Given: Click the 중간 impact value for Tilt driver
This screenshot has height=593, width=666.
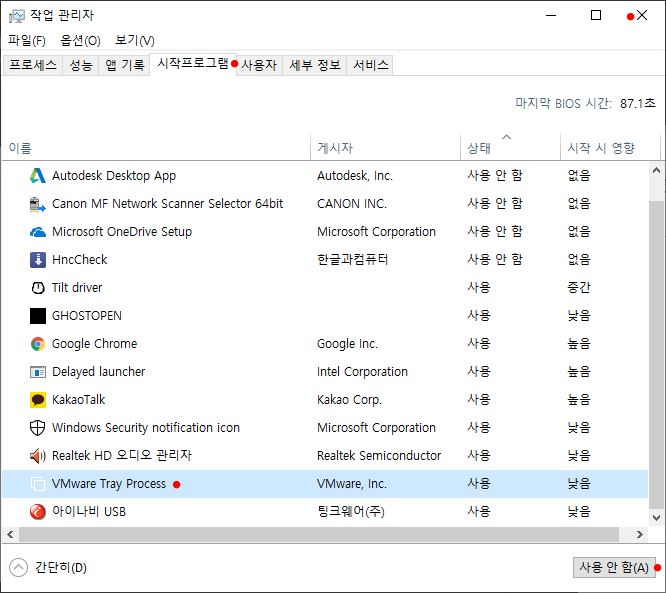Looking at the screenshot, I should (x=579, y=288).
